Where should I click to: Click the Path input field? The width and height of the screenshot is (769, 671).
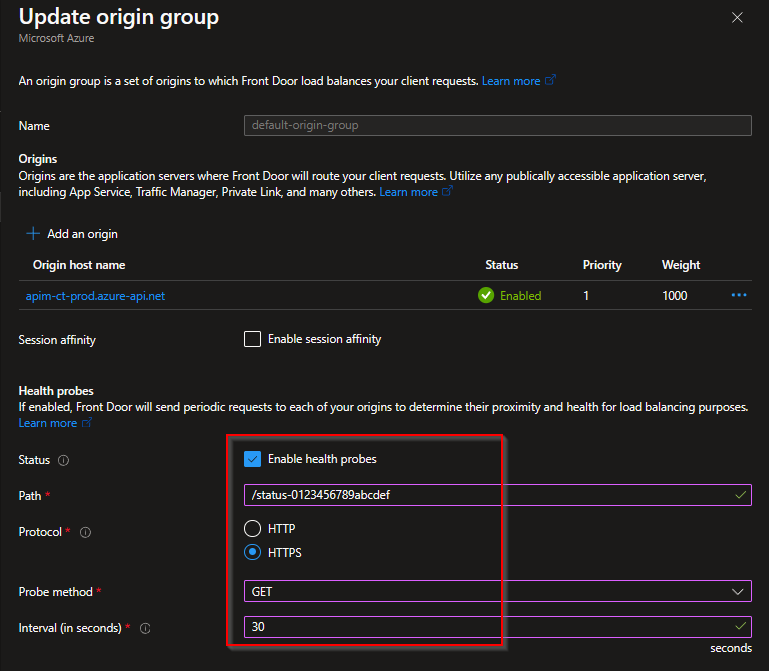(497, 495)
